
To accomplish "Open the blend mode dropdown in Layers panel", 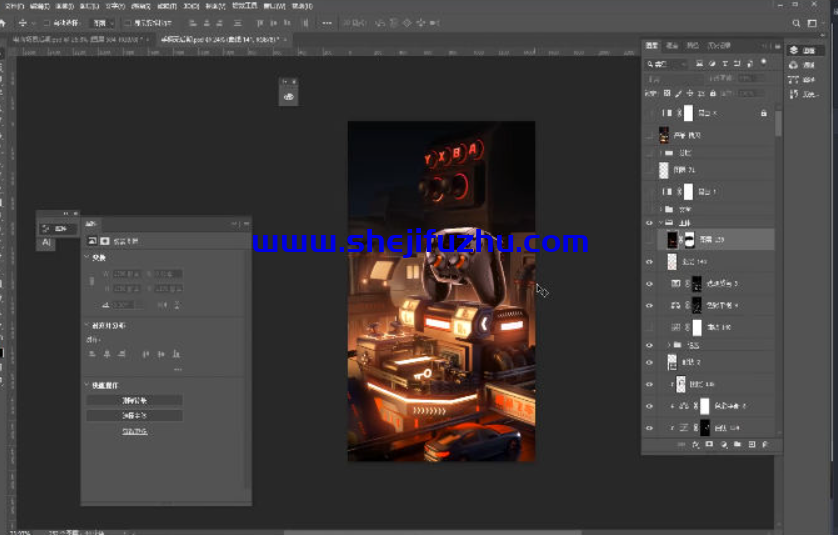I will [x=674, y=79].
